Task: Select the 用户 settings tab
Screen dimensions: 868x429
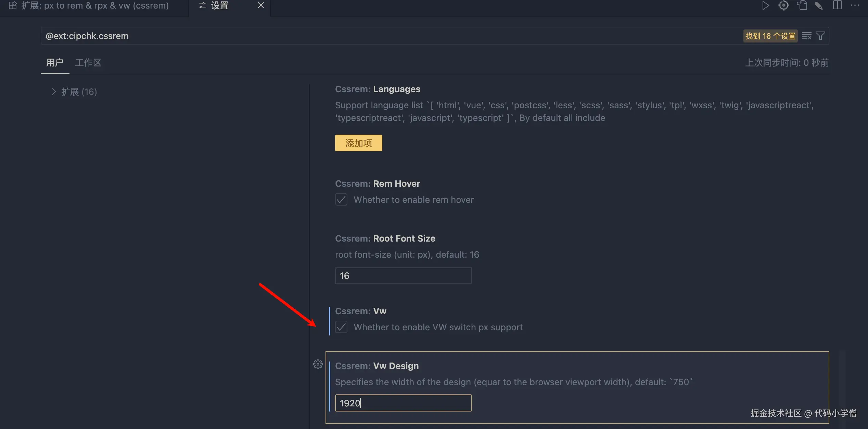Action: click(55, 63)
